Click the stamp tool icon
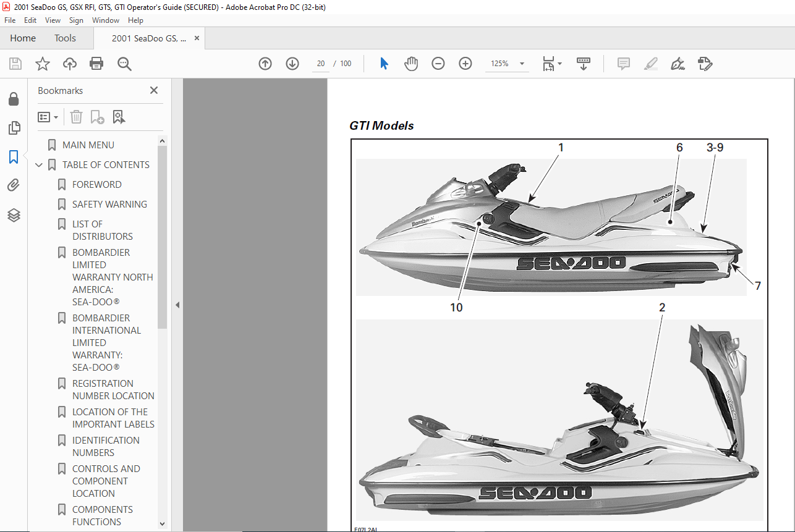The height and width of the screenshot is (532, 795). pyautogui.click(x=705, y=64)
